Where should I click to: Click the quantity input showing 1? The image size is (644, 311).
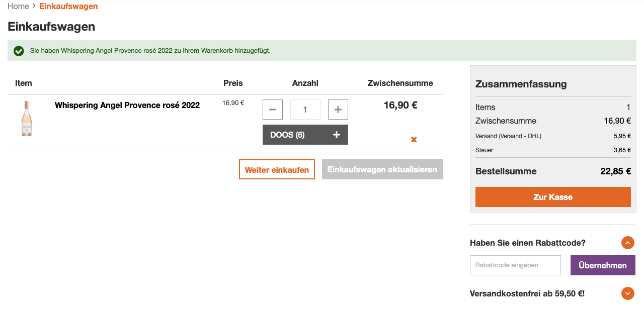(305, 109)
